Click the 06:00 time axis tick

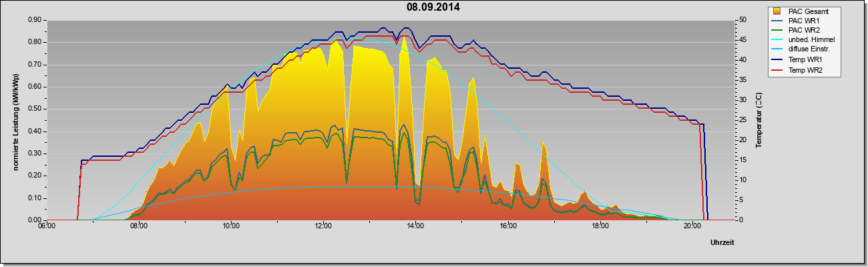click(47, 226)
